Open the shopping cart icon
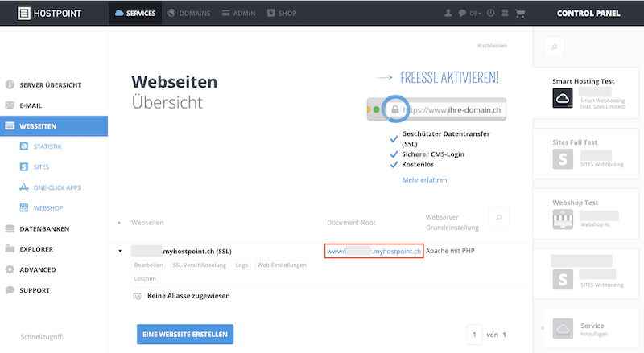The width and height of the screenshot is (644, 353). point(520,14)
